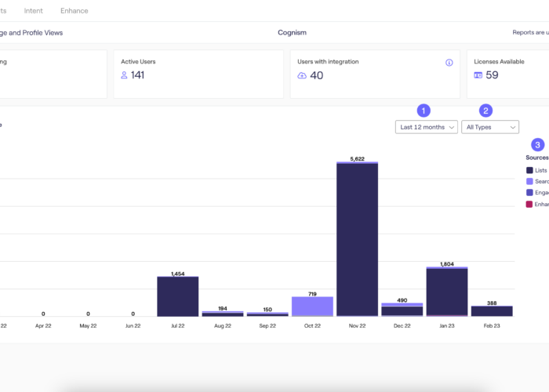
Task: Click the Sep 22 bar labeled 150
Action: coord(267,314)
